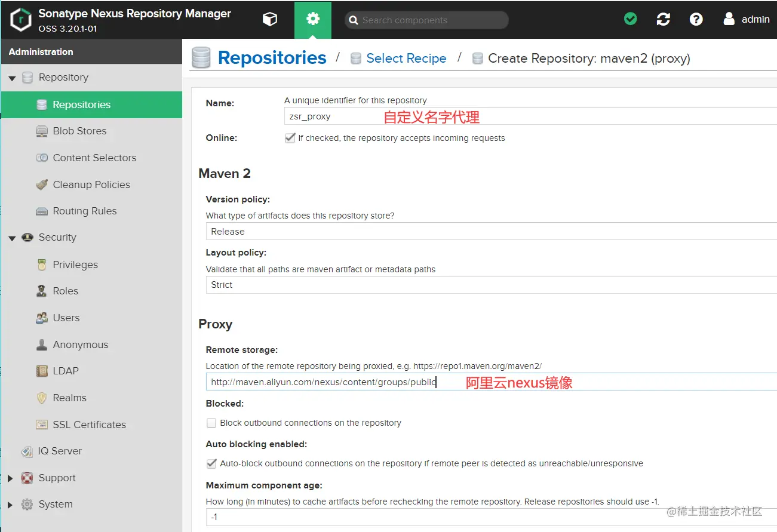Click the Privileges medal icon
This screenshot has height=532, width=777.
[x=42, y=265]
